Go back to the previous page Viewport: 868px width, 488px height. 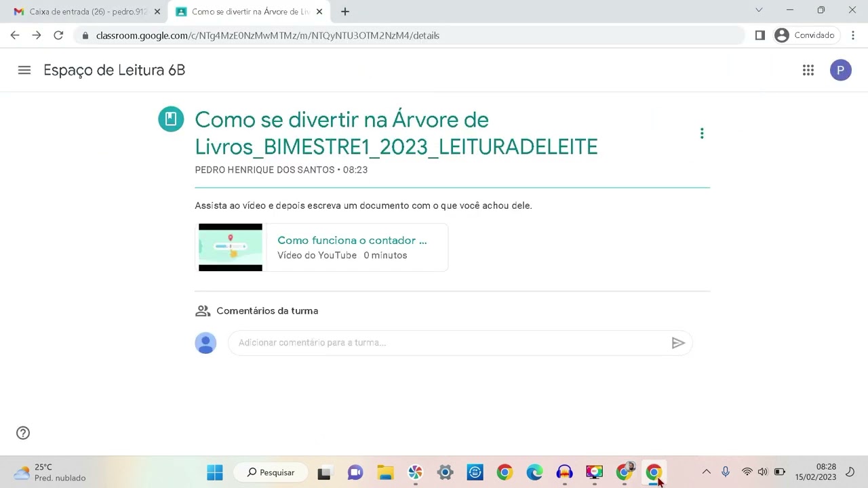point(15,35)
